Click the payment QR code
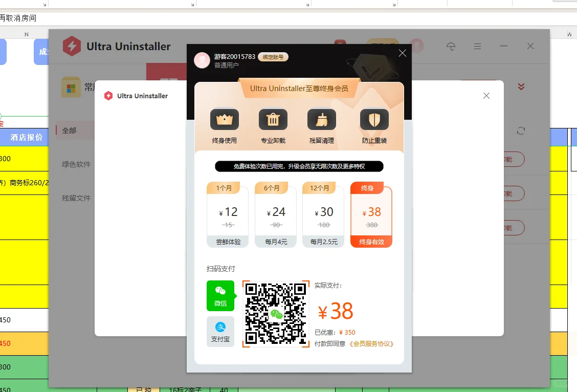 (x=276, y=314)
